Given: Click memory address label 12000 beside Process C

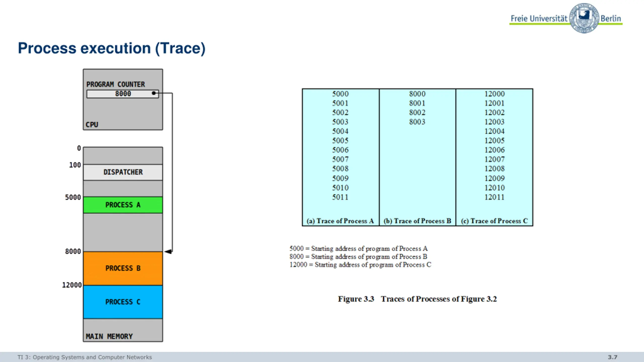Looking at the screenshot, I should coord(72,285).
